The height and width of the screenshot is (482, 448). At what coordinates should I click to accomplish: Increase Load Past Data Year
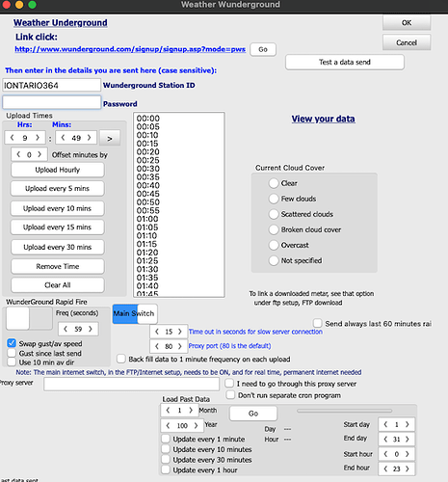point(196,425)
